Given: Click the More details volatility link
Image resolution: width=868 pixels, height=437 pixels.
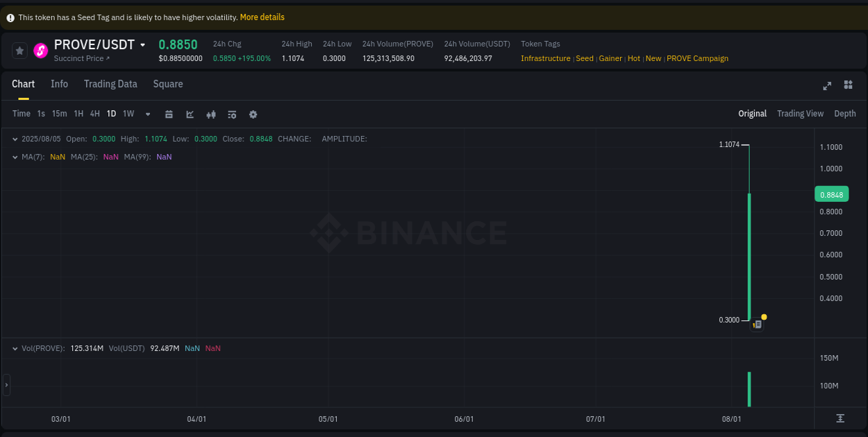Looking at the screenshot, I should [x=262, y=17].
